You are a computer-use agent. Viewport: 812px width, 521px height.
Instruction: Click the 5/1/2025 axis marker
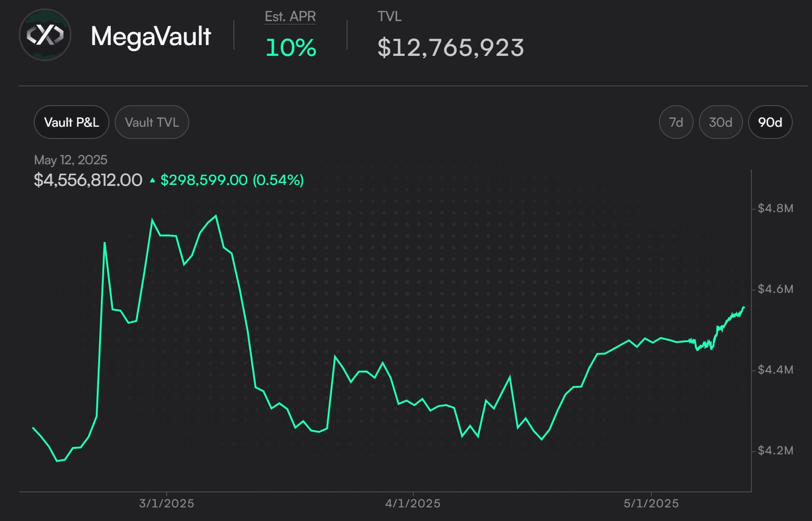(651, 503)
